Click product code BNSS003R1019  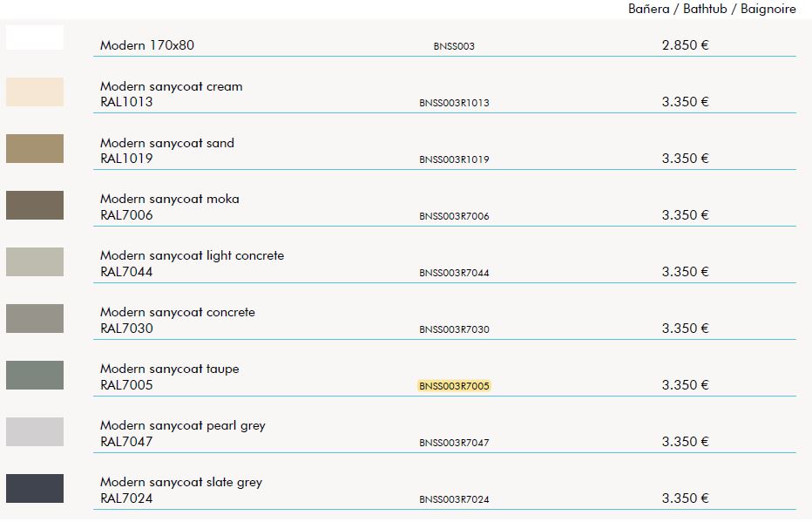[454, 159]
